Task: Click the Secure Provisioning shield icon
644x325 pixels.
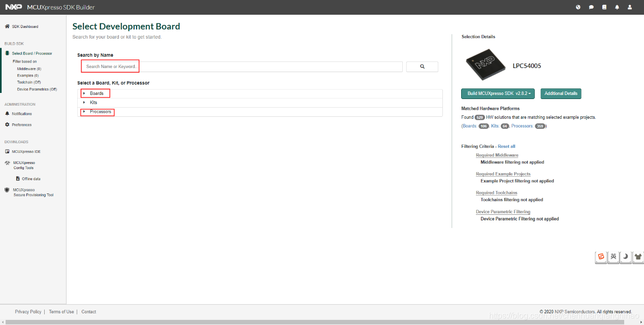Action: click(7, 190)
